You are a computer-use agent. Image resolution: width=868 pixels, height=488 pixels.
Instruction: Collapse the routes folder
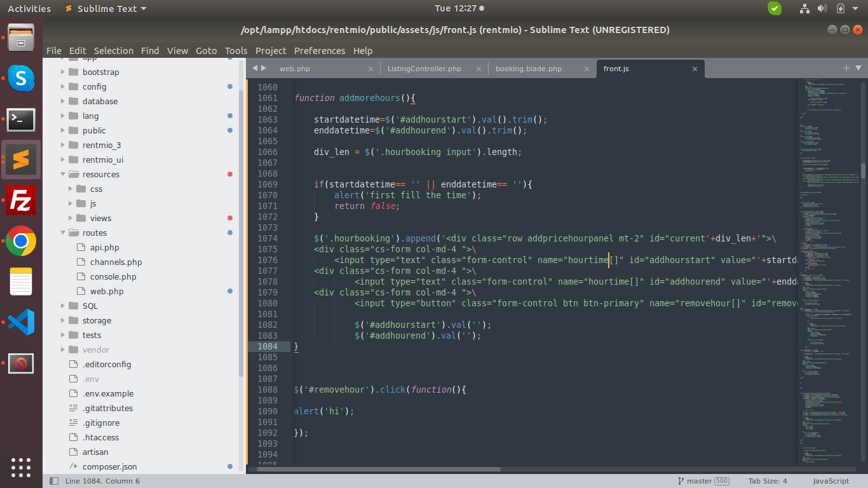coord(63,233)
